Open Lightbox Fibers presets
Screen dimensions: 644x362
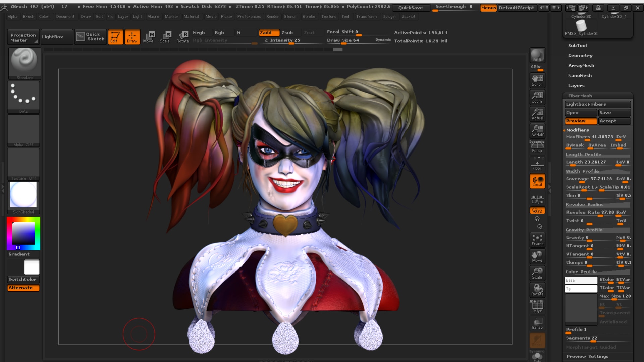click(x=598, y=104)
